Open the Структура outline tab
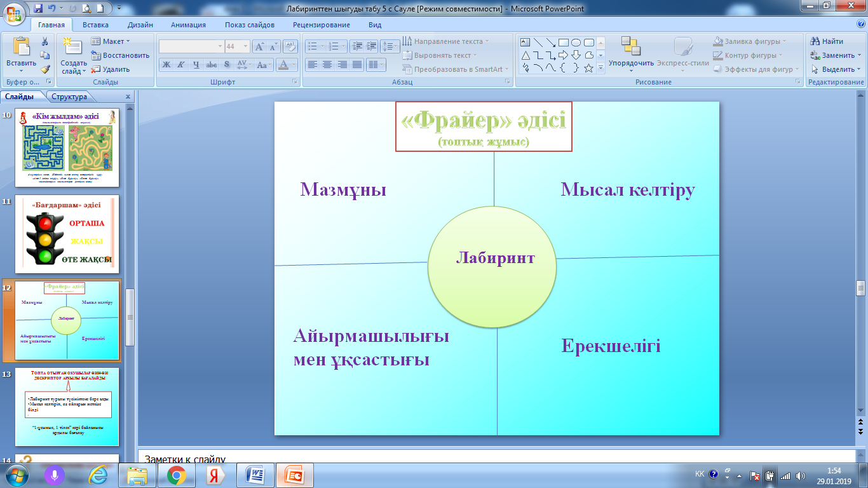This screenshot has height=488, width=868. pos(69,97)
